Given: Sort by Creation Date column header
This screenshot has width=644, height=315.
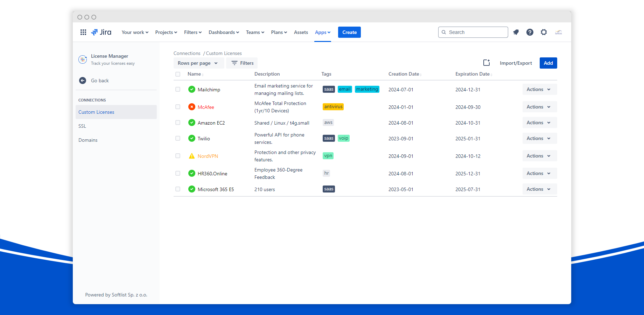Looking at the screenshot, I should (405, 74).
